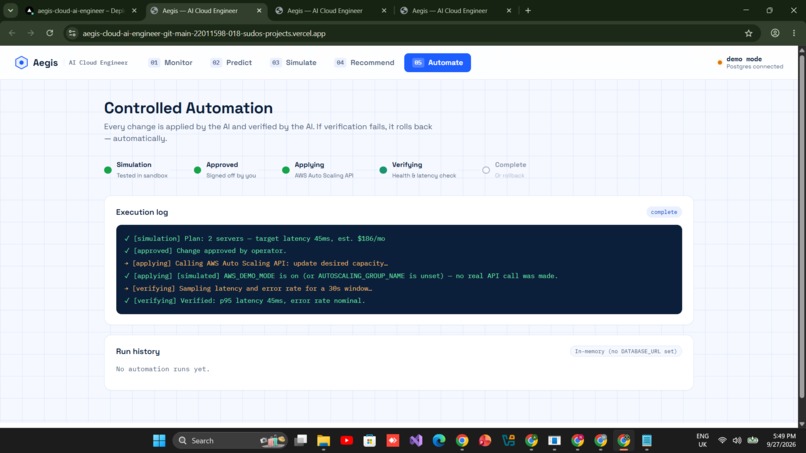Screen dimensions: 806x453
Task: Reload the current page
Action: [50, 33]
